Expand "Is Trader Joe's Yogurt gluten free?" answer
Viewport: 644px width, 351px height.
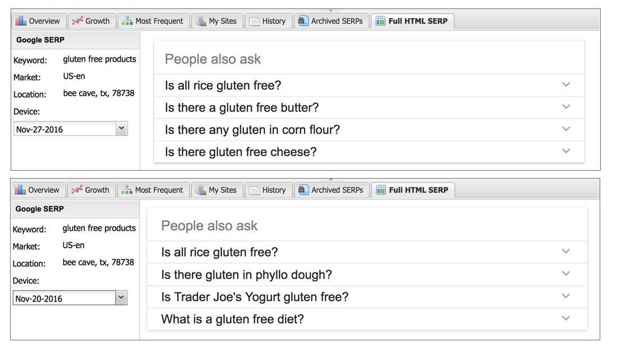tap(565, 296)
